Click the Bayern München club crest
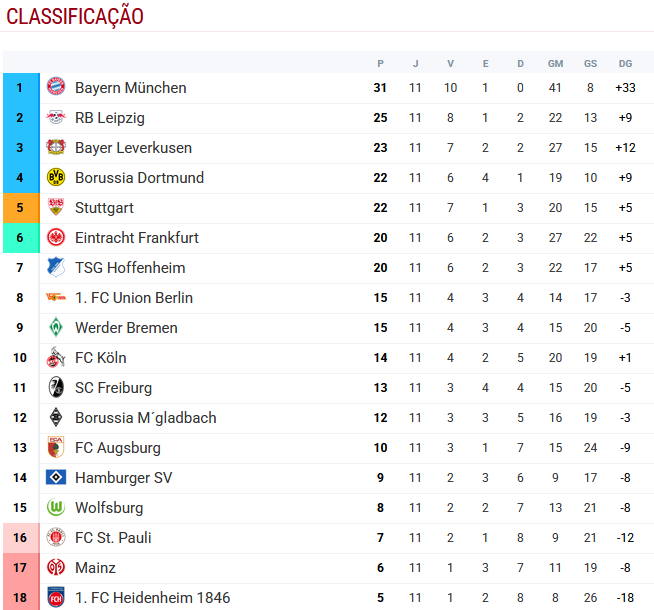This screenshot has width=654, height=610. 56,88
